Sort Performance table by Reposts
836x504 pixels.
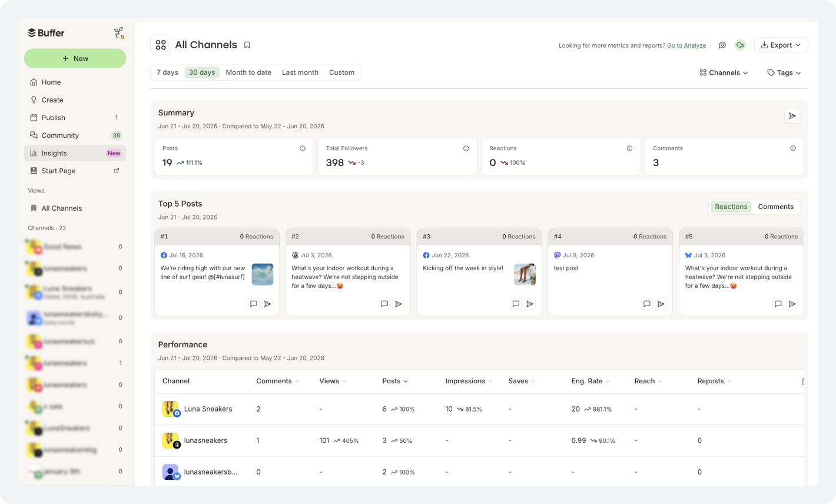point(714,381)
